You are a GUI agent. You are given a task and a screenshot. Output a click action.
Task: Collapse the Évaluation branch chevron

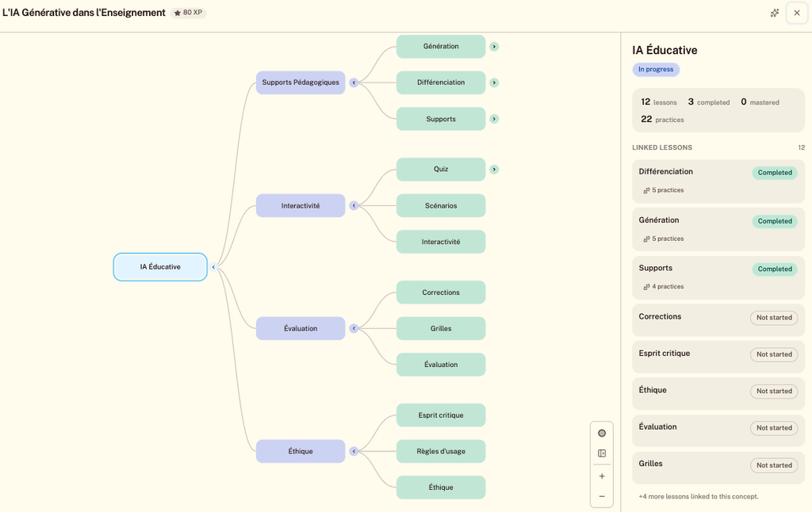click(x=354, y=328)
